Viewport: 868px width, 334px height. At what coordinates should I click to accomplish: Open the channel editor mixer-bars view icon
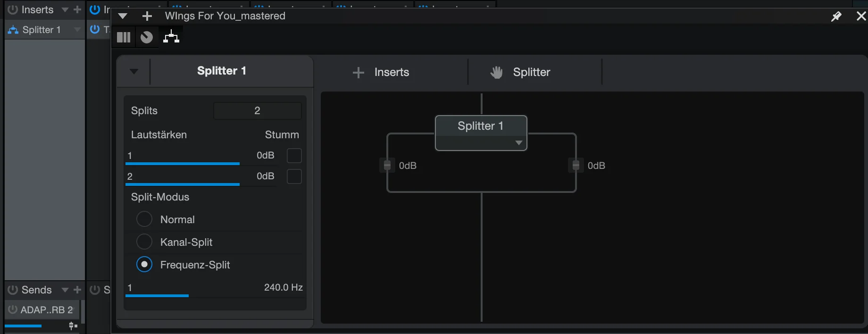click(x=124, y=37)
